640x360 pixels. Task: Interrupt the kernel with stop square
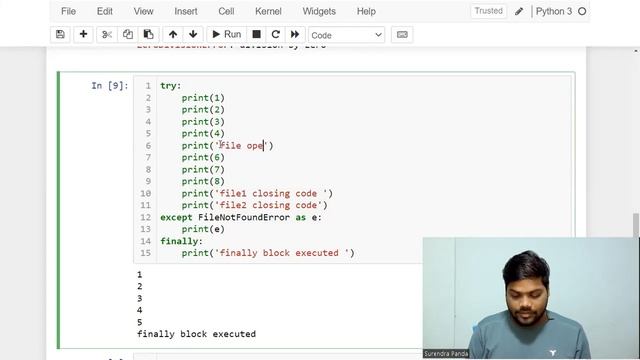(256, 35)
